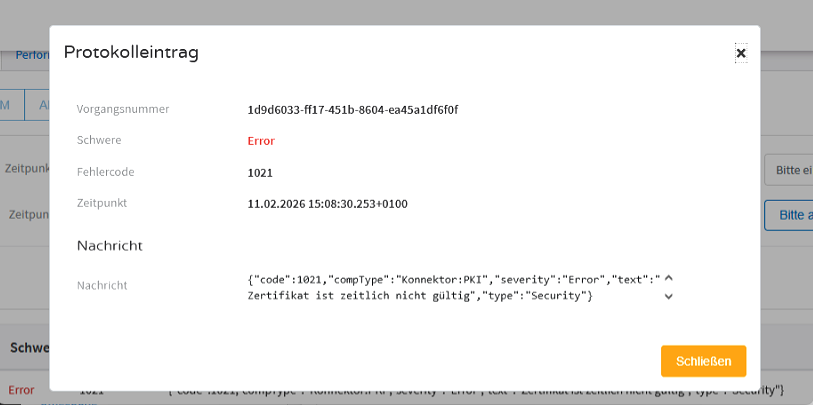Select the Vorgangsnummer value 1d9d6033-ff17-451b-8604-ea45a1df6f0f
The width and height of the screenshot is (813, 405).
(x=353, y=110)
